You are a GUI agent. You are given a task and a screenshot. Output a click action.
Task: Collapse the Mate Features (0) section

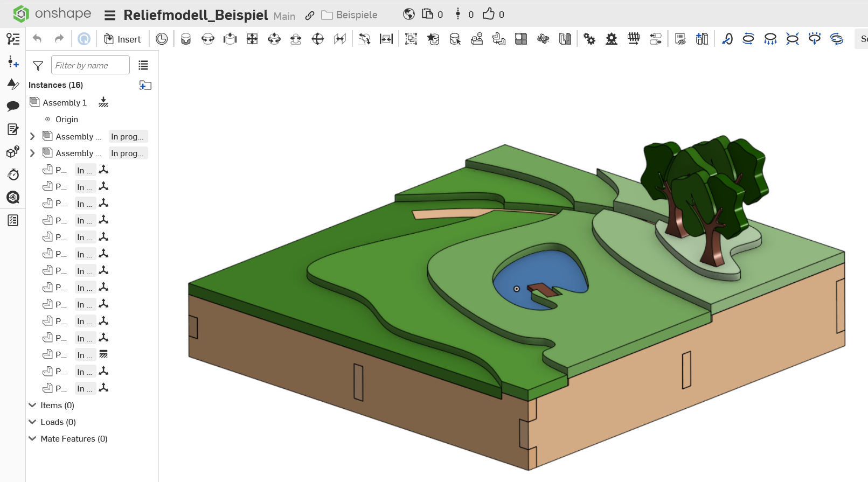(x=32, y=439)
